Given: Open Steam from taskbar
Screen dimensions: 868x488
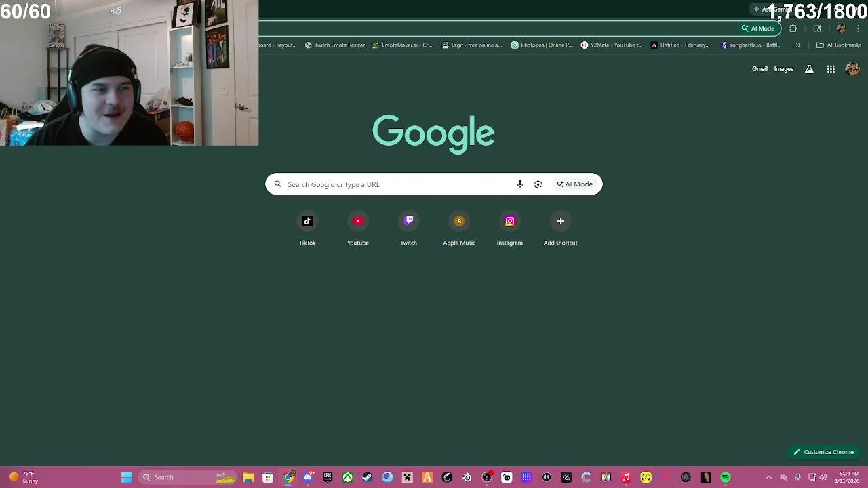Looking at the screenshot, I should [x=368, y=477].
